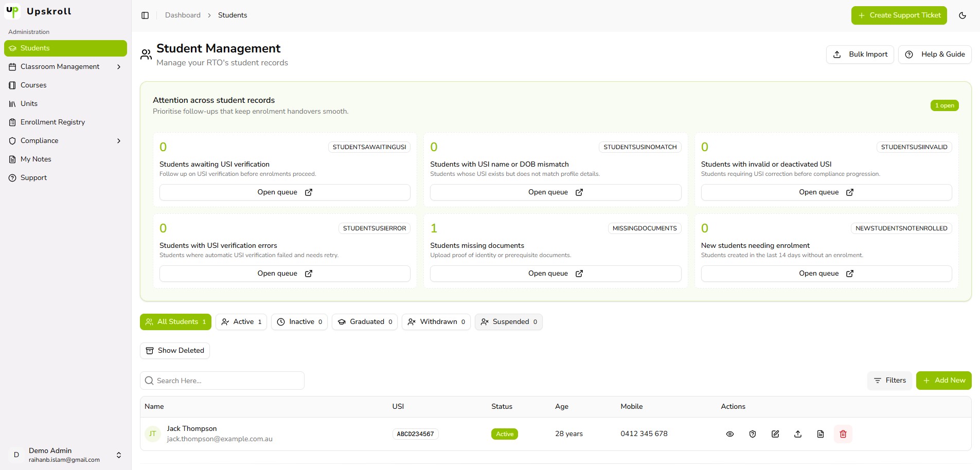Viewport: 980px width, 470px height.
Task: Click the STUDENTSAWAITINGUSI tag
Action: click(x=369, y=147)
